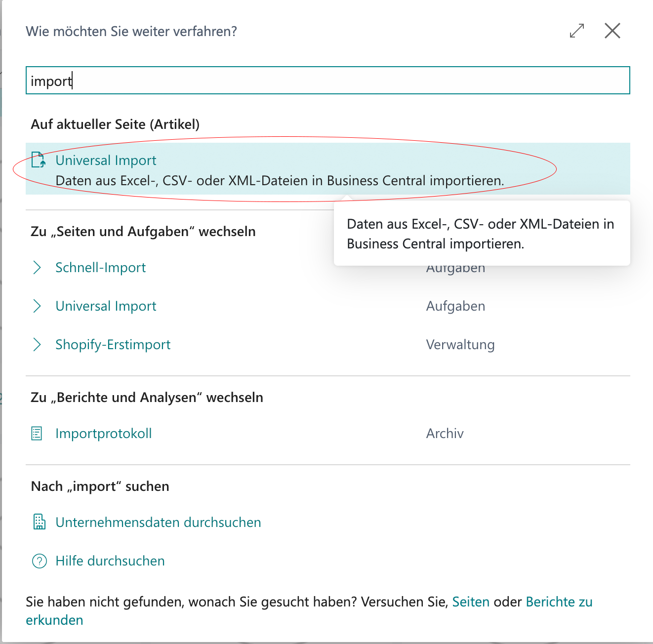Click the question mark help icon
Viewport: 653px width, 644px height.
pos(39,561)
